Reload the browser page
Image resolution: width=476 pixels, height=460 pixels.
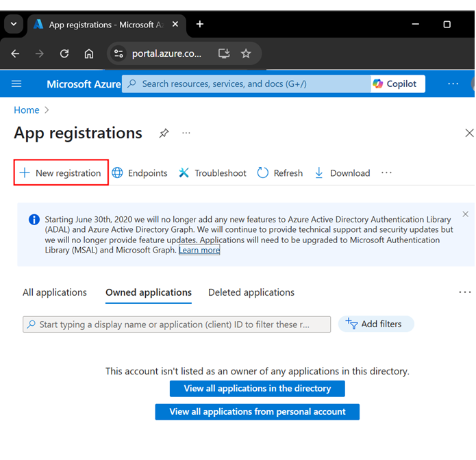coord(64,53)
